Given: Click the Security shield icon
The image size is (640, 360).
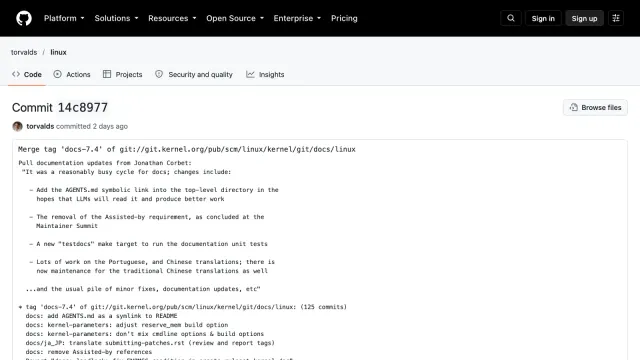Looking at the screenshot, I should point(159,74).
